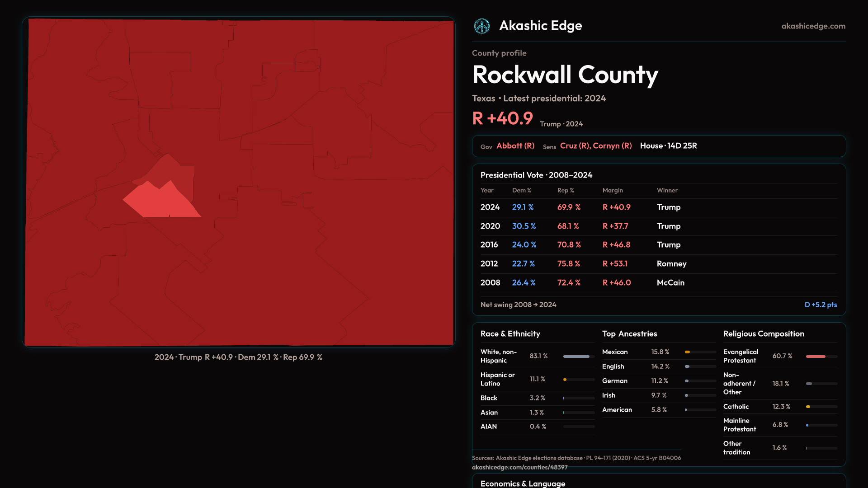Viewport: 868px width, 488px height.
Task: Click the 2024 presidential vote row
Action: point(659,207)
